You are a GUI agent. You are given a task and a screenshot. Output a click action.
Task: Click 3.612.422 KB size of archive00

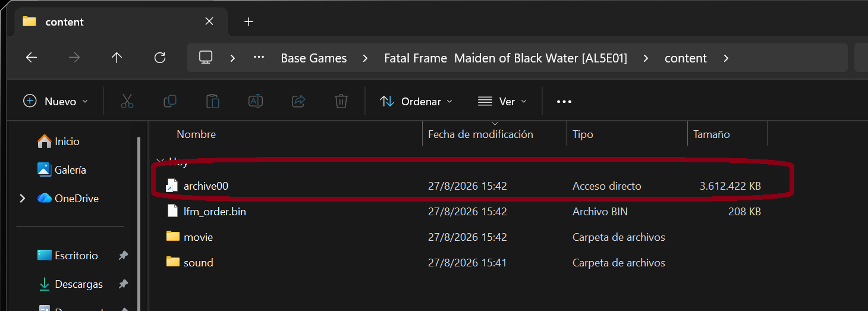[x=730, y=186]
